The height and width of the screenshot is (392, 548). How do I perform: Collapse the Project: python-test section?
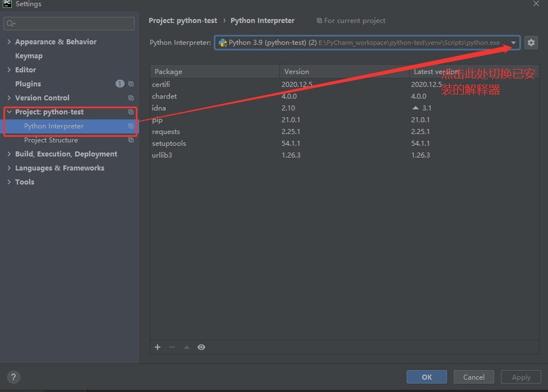[9, 112]
